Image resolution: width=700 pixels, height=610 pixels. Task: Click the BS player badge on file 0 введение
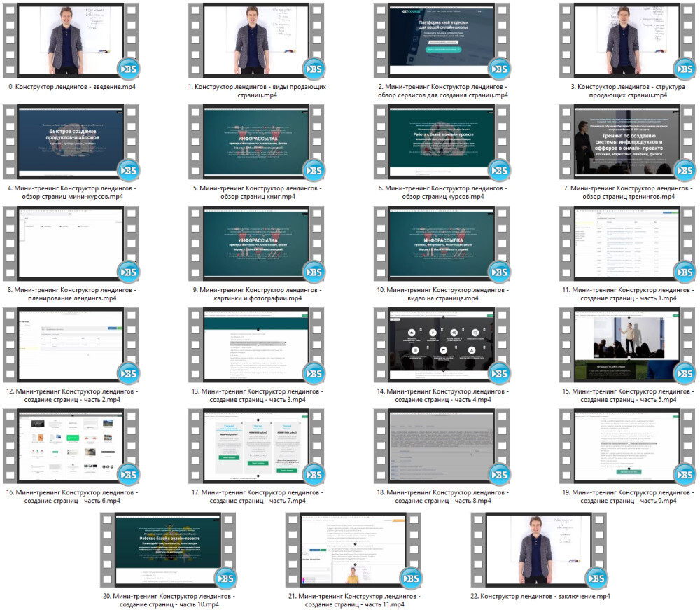click(x=129, y=69)
